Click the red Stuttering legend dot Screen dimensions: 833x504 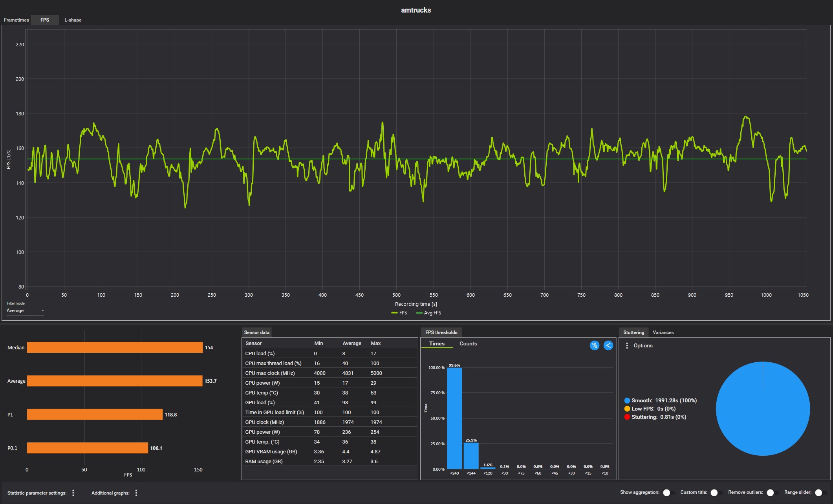pos(627,417)
